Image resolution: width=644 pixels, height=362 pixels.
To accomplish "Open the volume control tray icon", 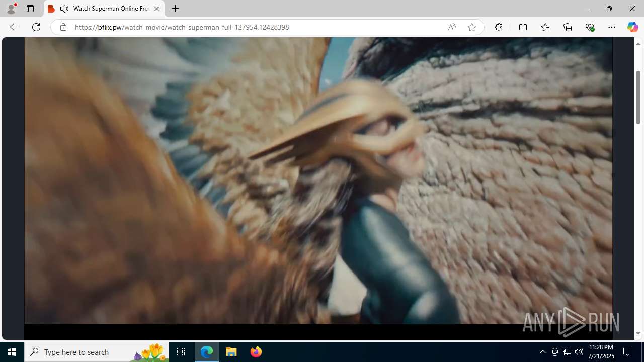I will point(579,352).
